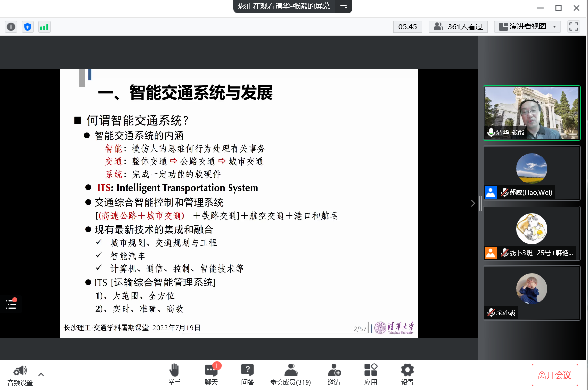Enter full screen mode
The image size is (588, 390).
click(x=573, y=26)
